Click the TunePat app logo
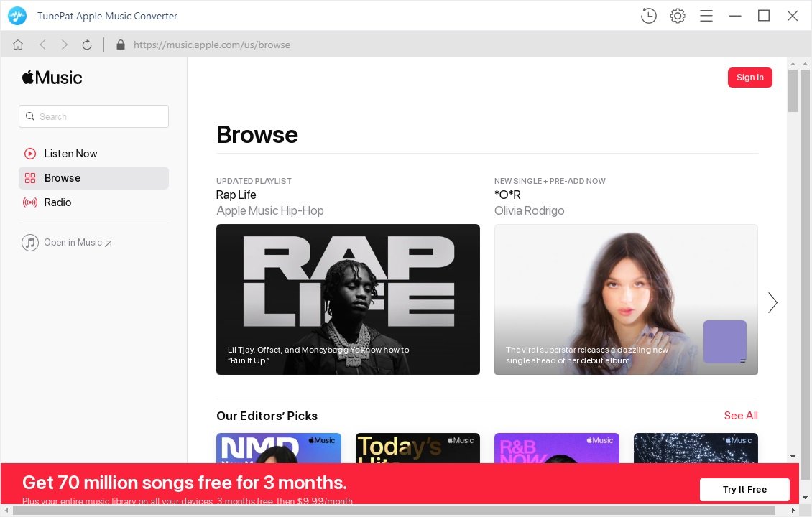This screenshot has height=517, width=812. coord(17,16)
